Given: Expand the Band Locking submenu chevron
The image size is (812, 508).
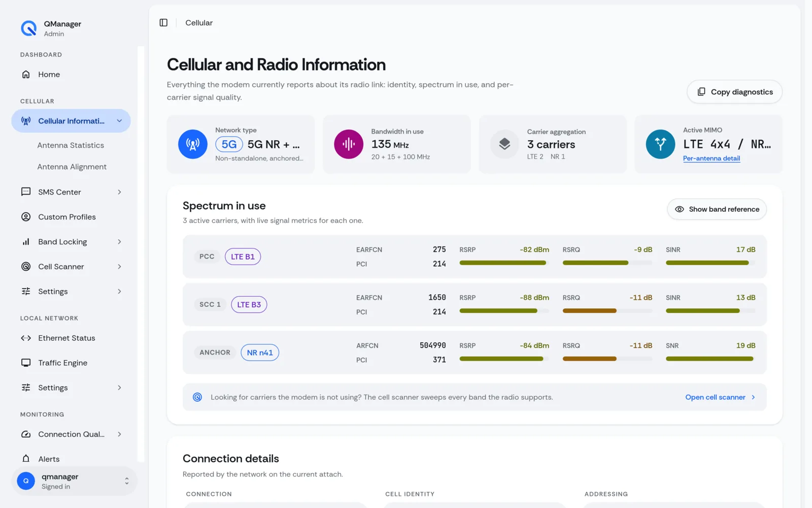Looking at the screenshot, I should (x=119, y=242).
